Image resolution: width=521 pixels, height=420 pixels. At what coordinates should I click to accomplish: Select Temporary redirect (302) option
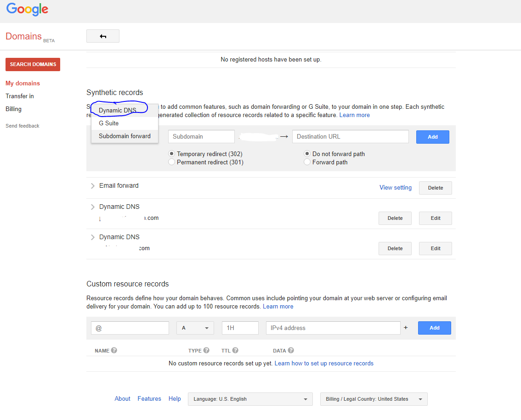[171, 154]
